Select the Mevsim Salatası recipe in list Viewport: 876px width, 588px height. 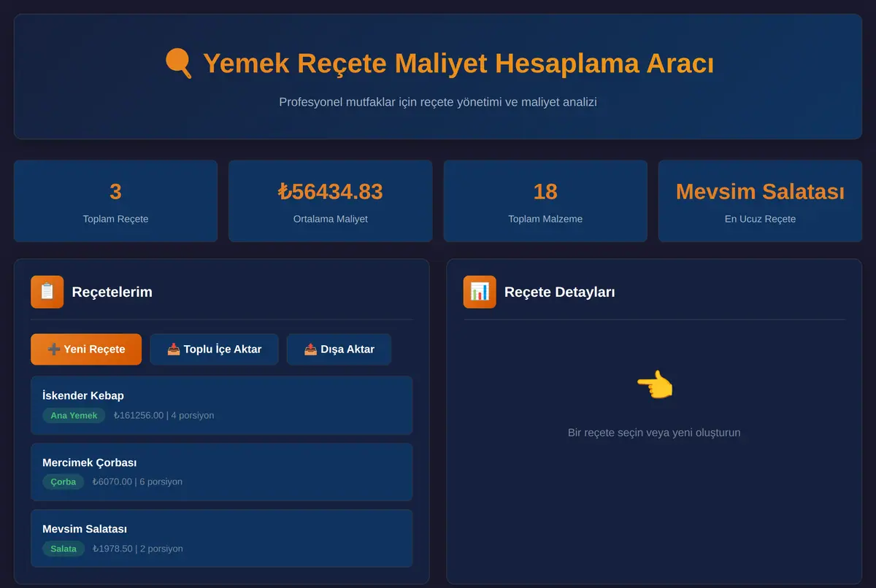tap(221, 538)
